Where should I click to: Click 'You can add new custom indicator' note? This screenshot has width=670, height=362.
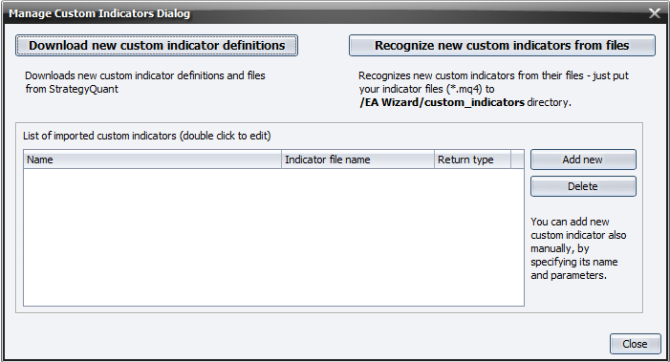tap(579, 248)
